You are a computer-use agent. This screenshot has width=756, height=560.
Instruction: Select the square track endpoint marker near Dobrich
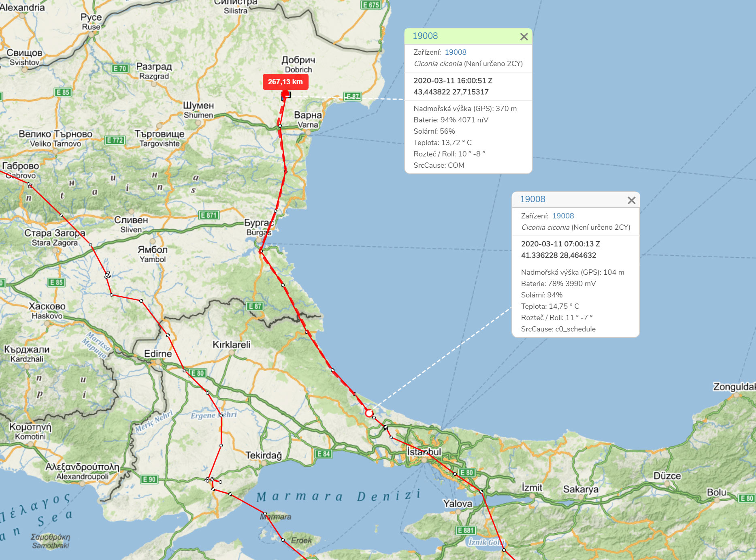click(x=286, y=95)
